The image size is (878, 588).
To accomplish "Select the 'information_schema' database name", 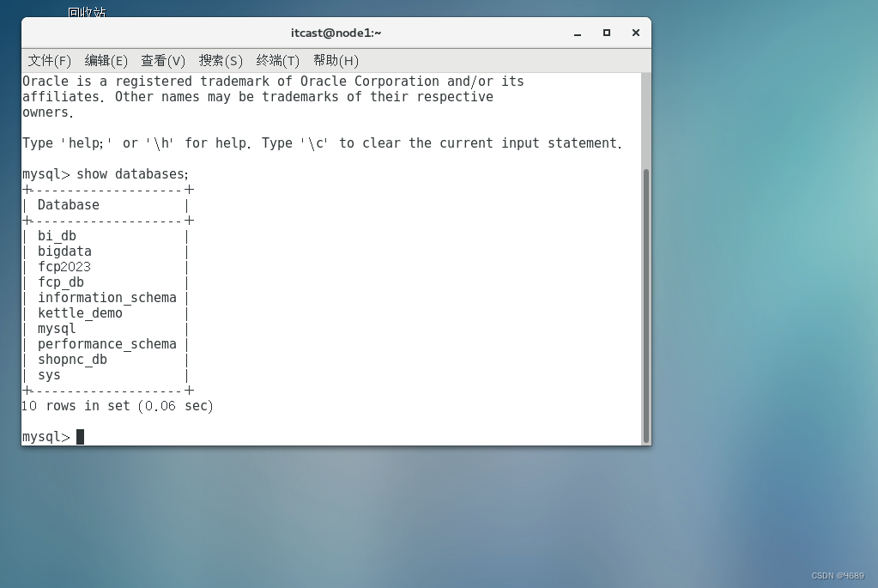I will coord(106,297).
